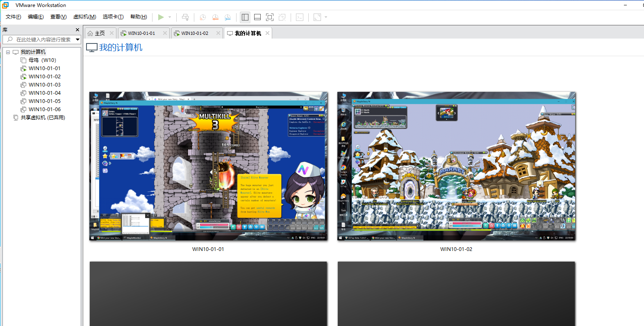
Task: Toggle the thumbnail bar view button
Action: pos(257,17)
